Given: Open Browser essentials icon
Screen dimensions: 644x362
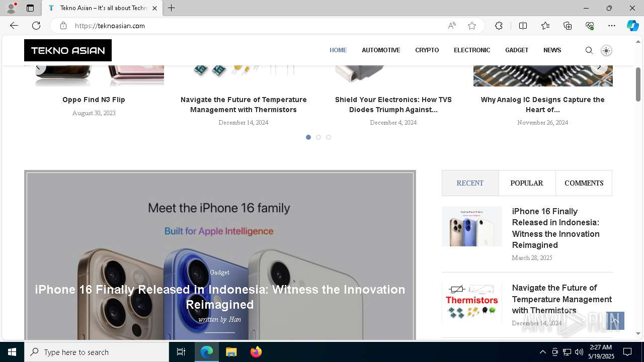Looking at the screenshot, I should [x=590, y=26].
